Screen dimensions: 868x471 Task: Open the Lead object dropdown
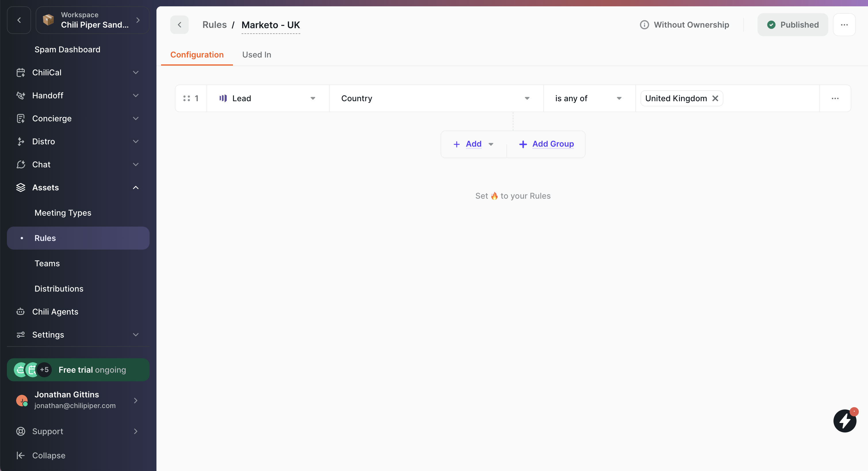pos(268,98)
